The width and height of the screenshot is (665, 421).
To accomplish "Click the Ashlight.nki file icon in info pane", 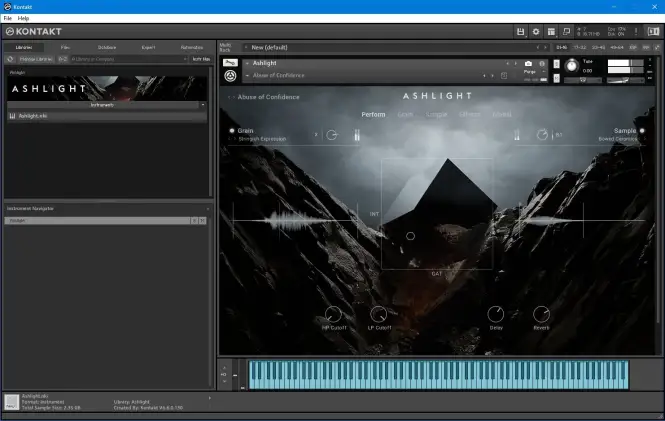I will pyautogui.click(x=11, y=402).
